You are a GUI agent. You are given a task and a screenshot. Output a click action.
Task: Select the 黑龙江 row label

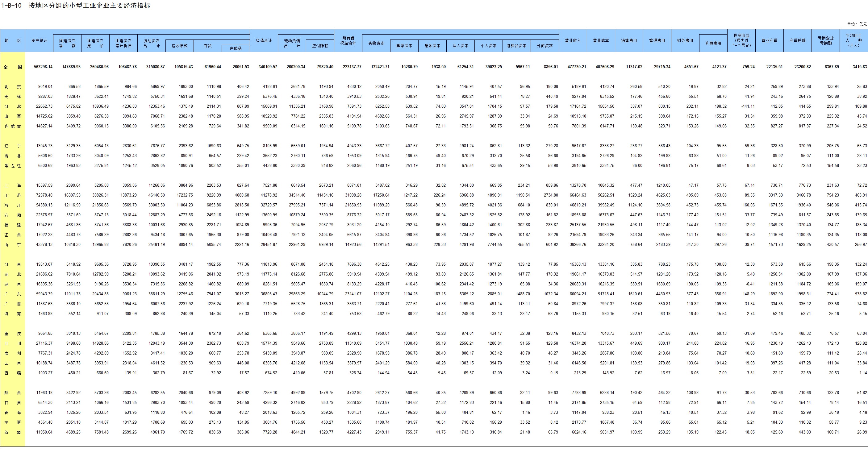click(12, 166)
